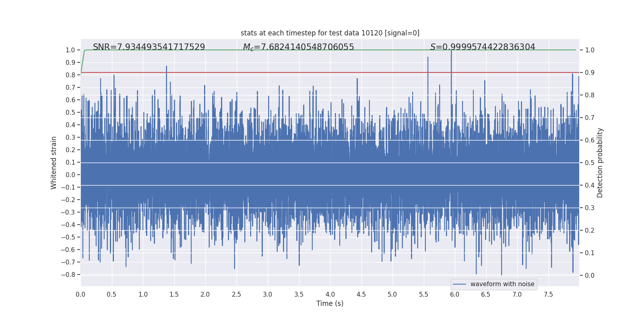
Task: Select the Mc=7.6824140548706055 annotation
Action: click(x=298, y=47)
